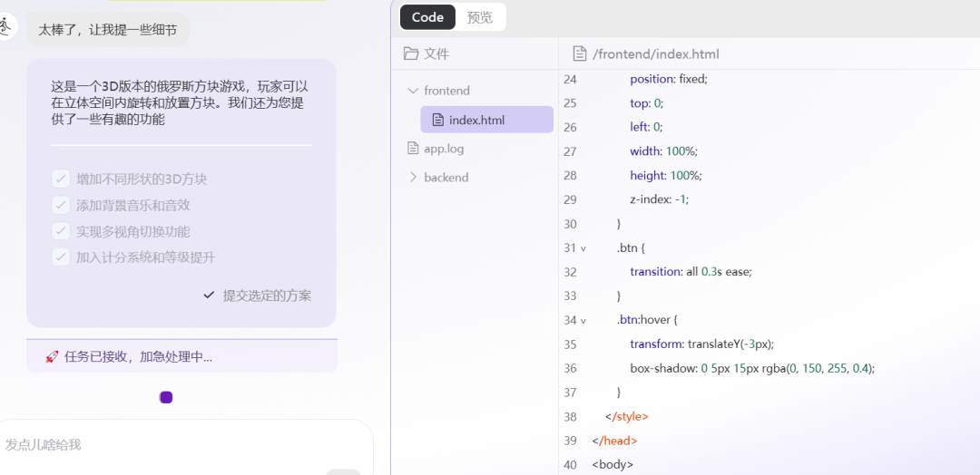The height and width of the screenshot is (475, 980).
Task: Toggle checkbox 实现多视角切换功能
Action: pyautogui.click(x=61, y=231)
